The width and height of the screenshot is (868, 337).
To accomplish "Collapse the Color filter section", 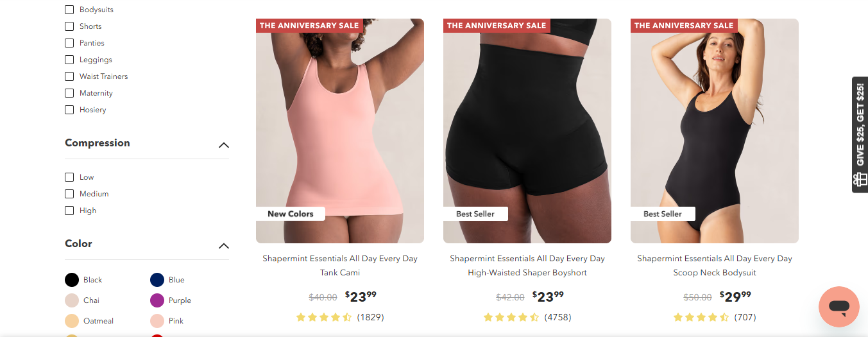I will pos(223,246).
